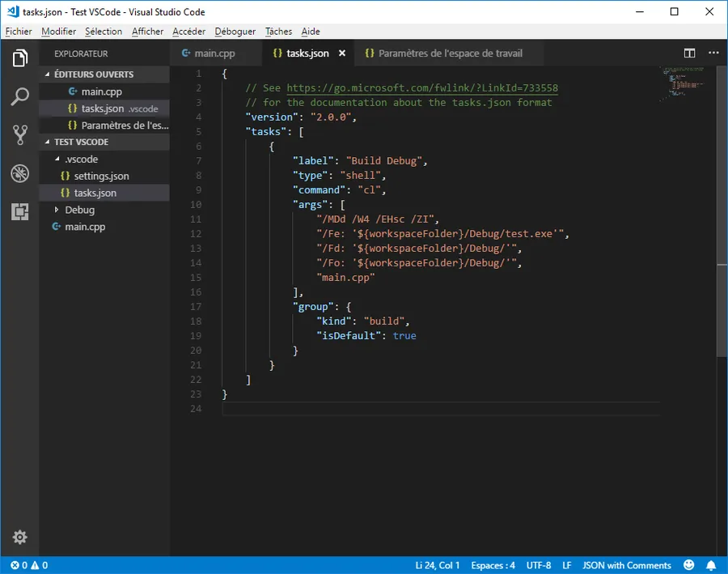Select the tasks.json editor tab

307,53
